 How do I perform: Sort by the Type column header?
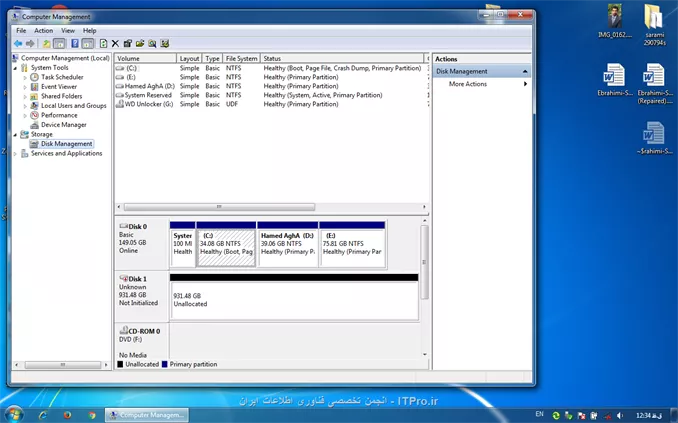[212, 58]
